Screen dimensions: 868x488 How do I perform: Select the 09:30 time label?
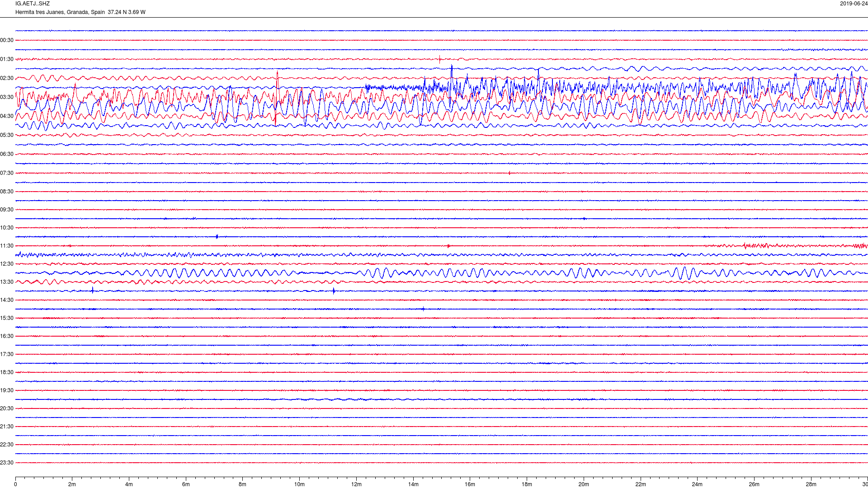[7, 210]
